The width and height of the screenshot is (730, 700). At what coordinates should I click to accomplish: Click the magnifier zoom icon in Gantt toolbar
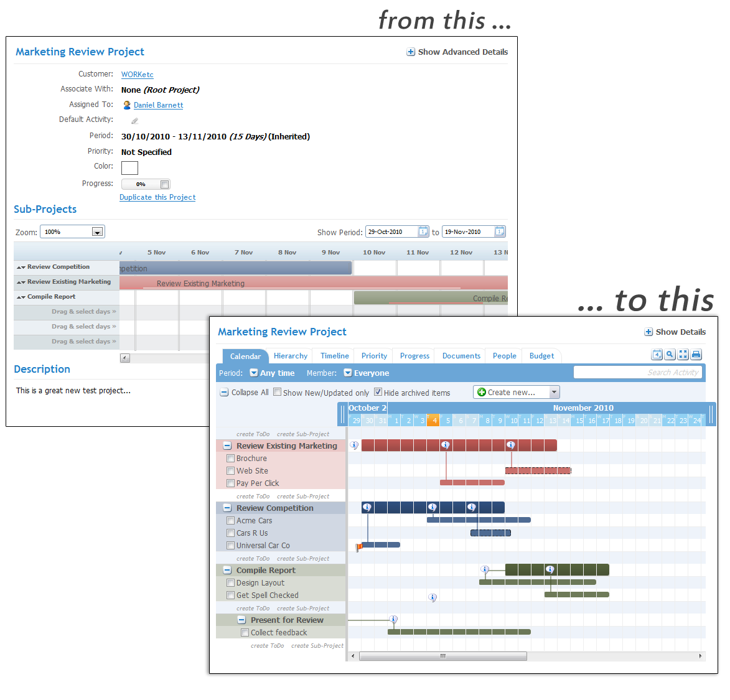(x=670, y=355)
